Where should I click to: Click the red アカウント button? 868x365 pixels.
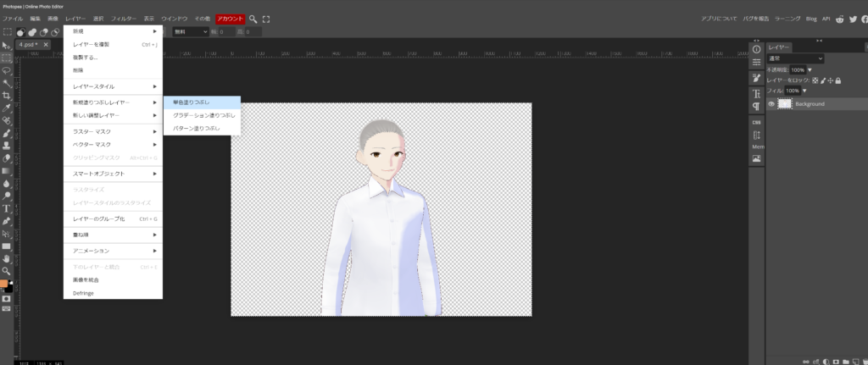pyautogui.click(x=229, y=18)
